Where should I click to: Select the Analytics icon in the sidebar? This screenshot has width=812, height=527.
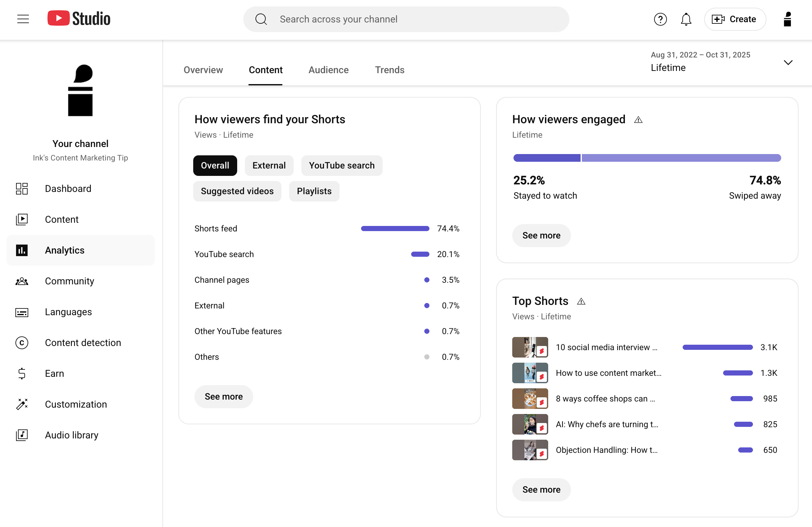pyautogui.click(x=22, y=250)
